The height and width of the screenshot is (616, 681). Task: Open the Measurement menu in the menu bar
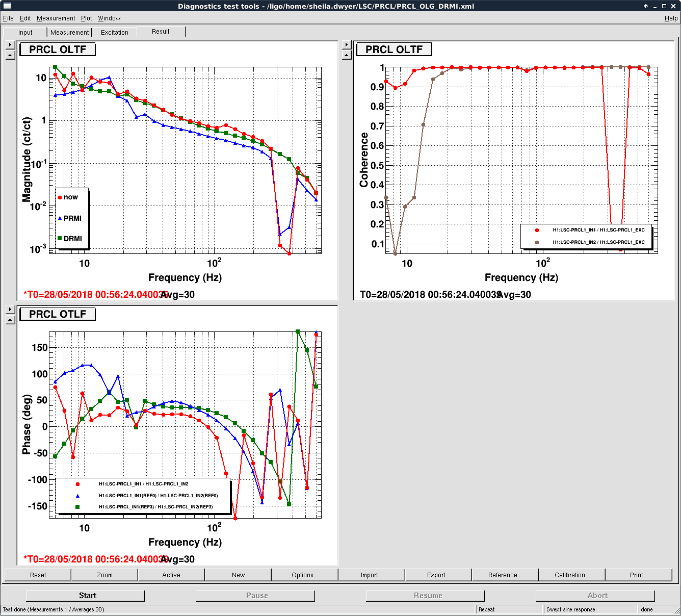[56, 18]
